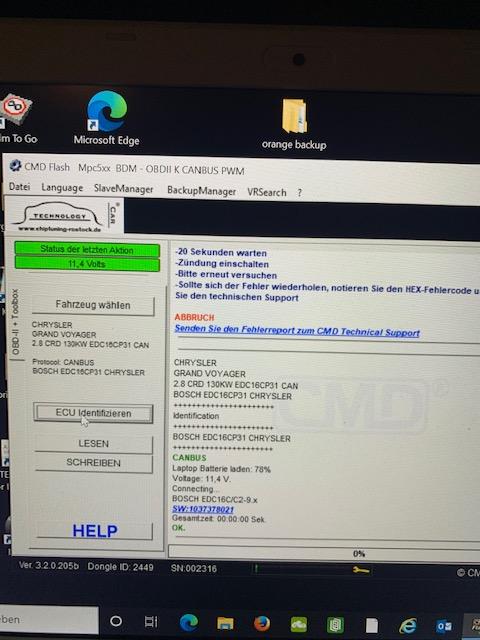Screen dimensions: 480x640
Task: Click the 'Identification' log line
Action: (196, 416)
